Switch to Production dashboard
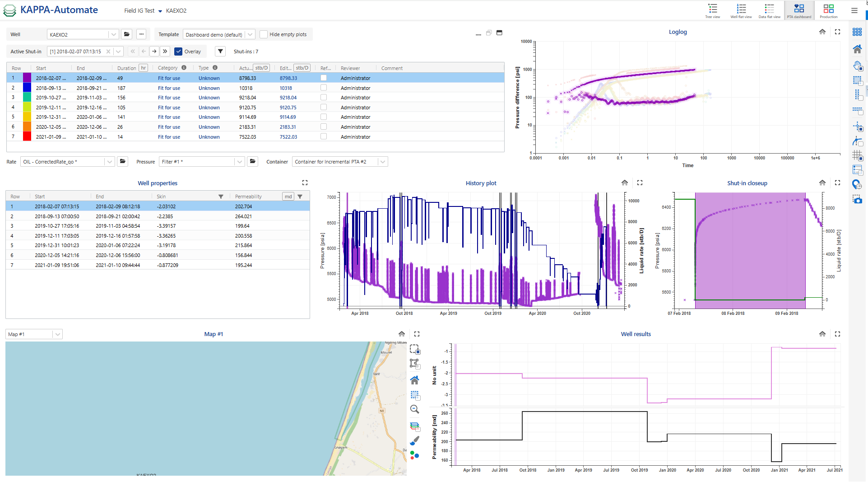The image size is (868, 482). pyautogui.click(x=828, y=11)
